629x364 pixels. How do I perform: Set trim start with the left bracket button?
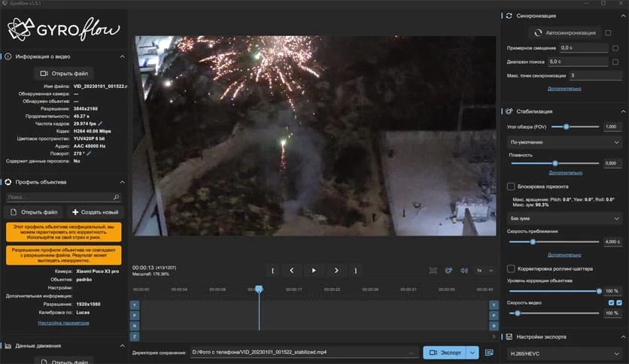click(x=273, y=271)
